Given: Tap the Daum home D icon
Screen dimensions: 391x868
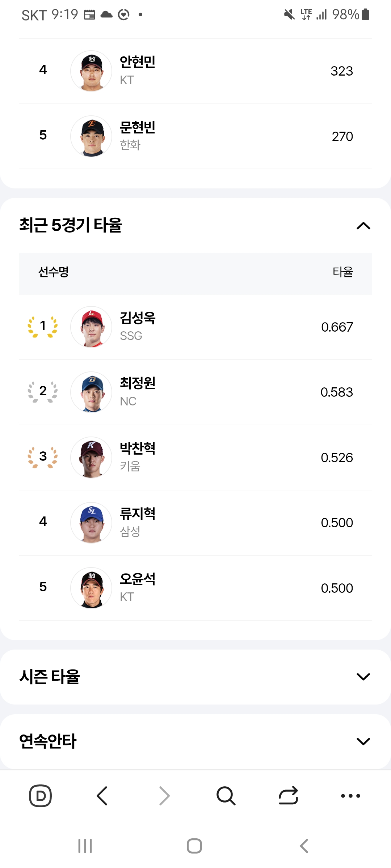Looking at the screenshot, I should (x=40, y=796).
